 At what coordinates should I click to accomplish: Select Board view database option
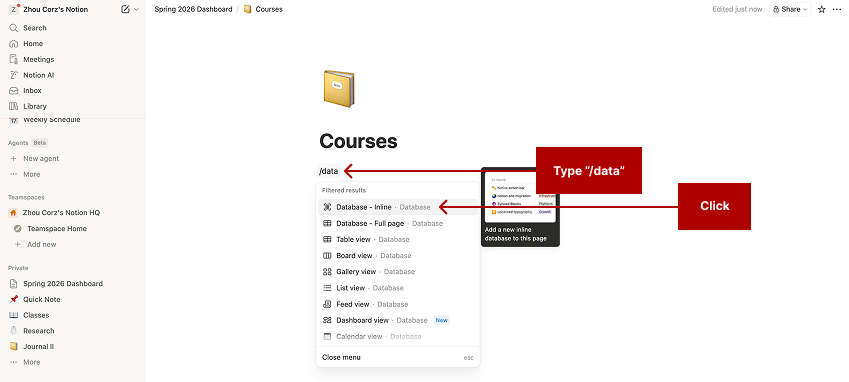pyautogui.click(x=398, y=255)
